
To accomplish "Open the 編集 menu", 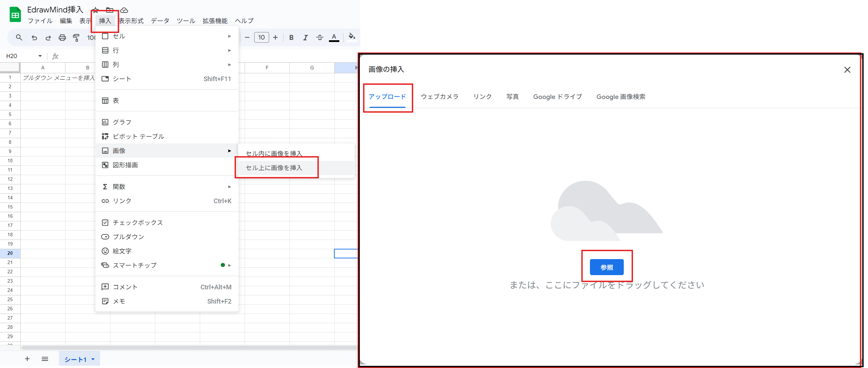I will [66, 21].
